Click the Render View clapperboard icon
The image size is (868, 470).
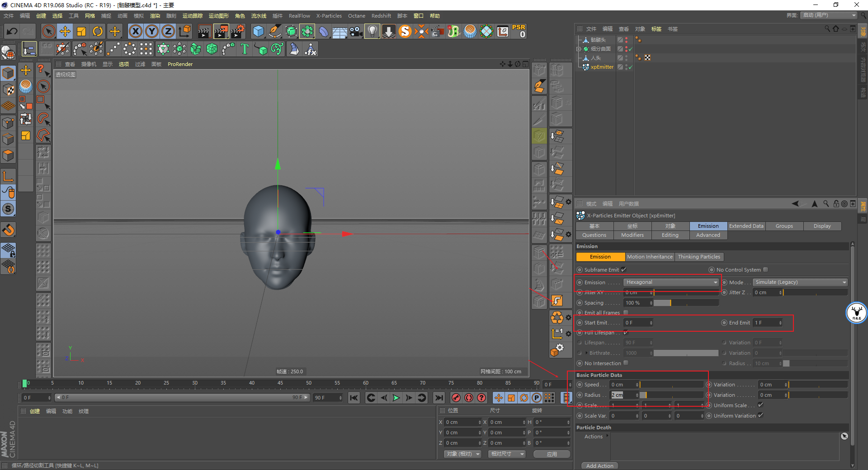coord(204,31)
